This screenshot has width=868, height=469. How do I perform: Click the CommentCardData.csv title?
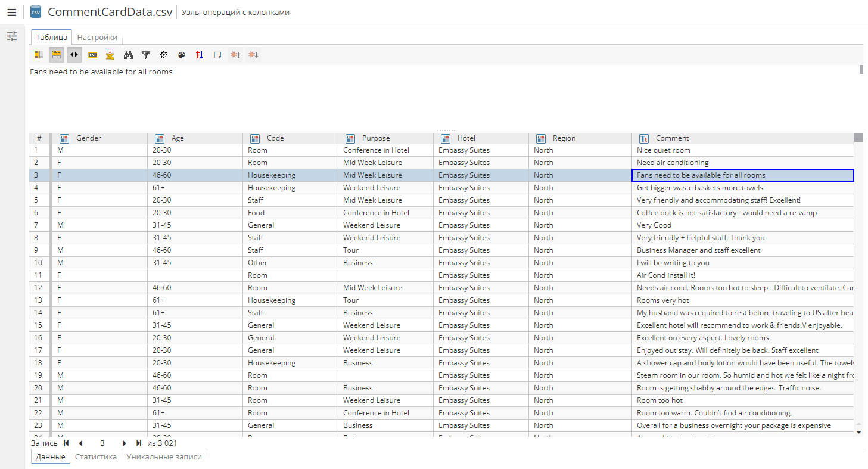(x=110, y=12)
